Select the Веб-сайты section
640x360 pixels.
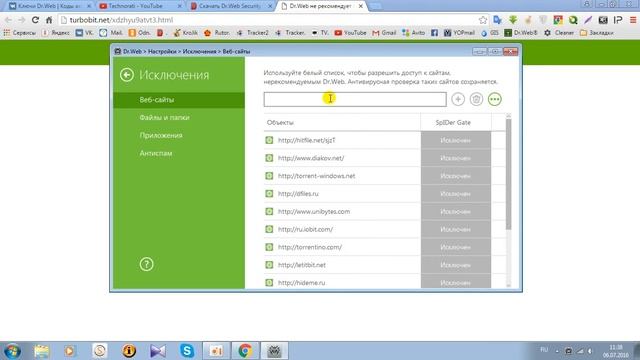pos(179,100)
